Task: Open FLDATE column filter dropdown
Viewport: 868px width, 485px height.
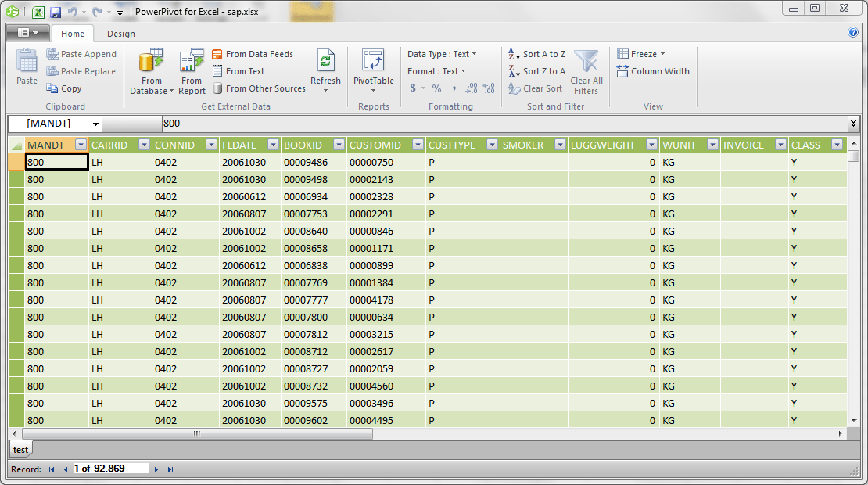Action: (273, 145)
